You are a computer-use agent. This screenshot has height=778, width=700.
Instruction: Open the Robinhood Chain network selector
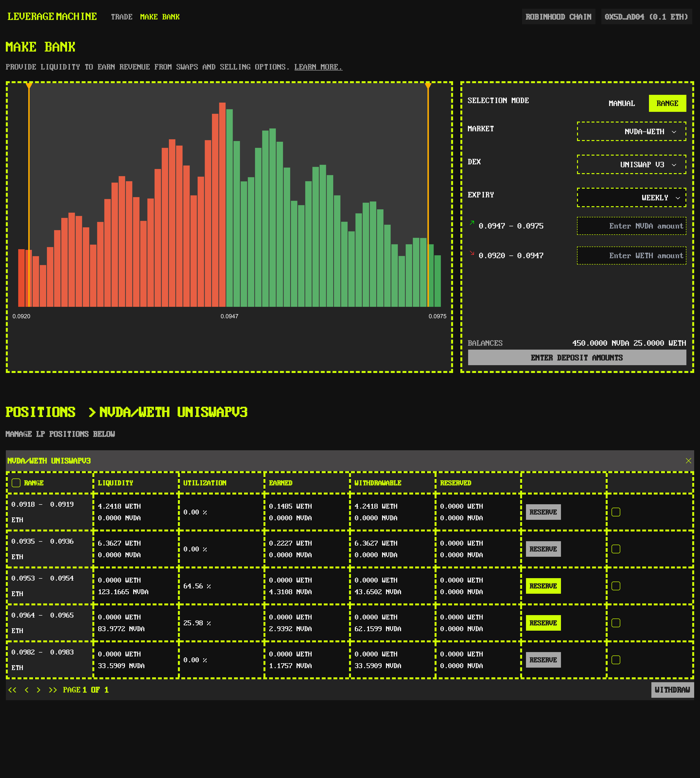pos(559,17)
